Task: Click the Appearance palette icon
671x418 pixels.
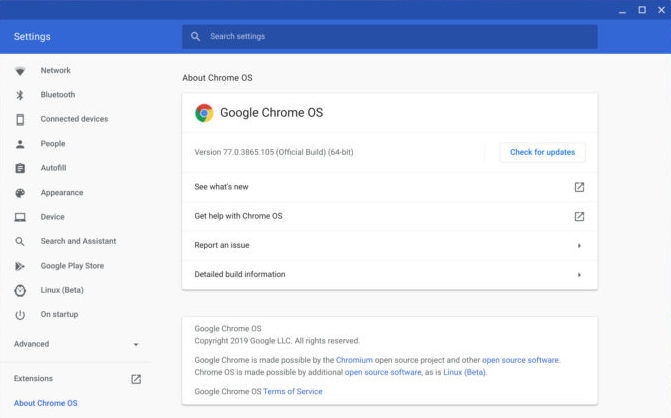Action: pos(20,193)
